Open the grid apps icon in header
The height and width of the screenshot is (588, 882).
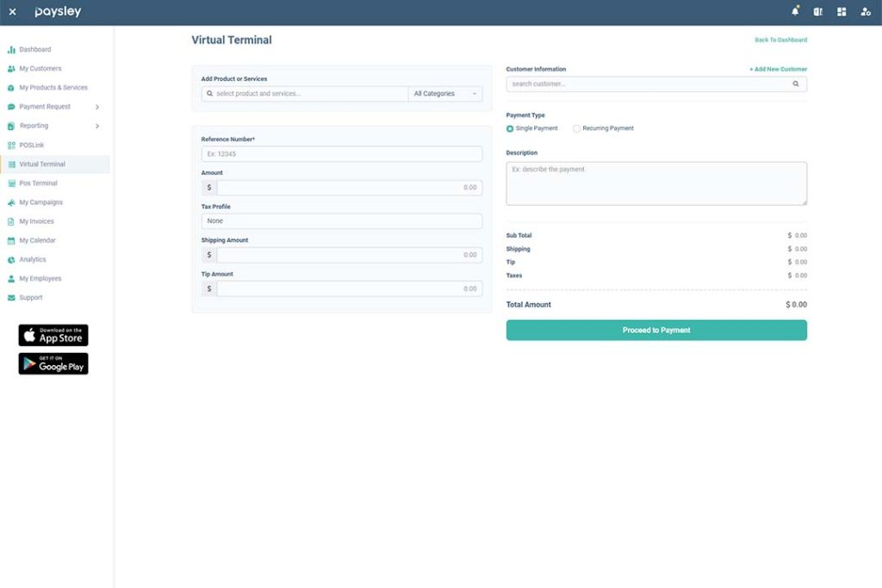(x=842, y=12)
